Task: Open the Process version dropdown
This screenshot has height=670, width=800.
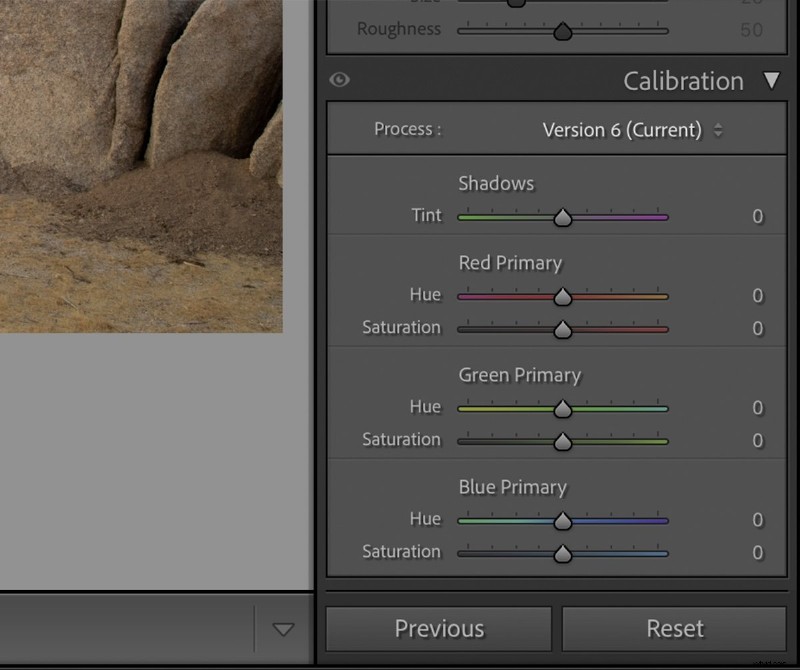Action: pyautogui.click(x=632, y=130)
